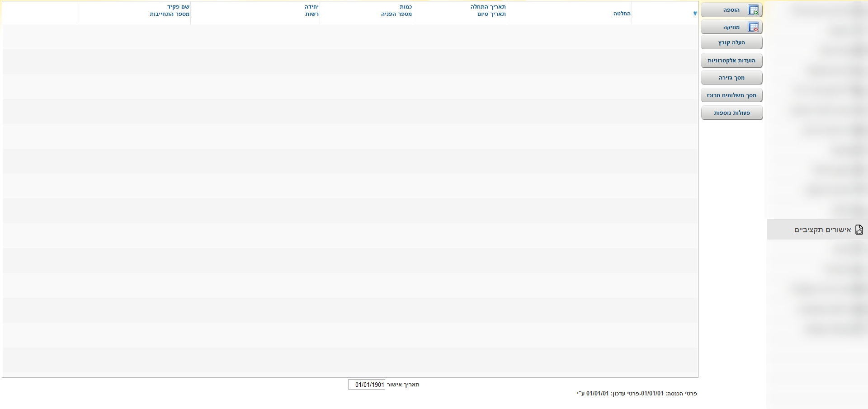Sort by the # column header
Image resolution: width=868 pixels, height=409 pixels.
pyautogui.click(x=695, y=14)
